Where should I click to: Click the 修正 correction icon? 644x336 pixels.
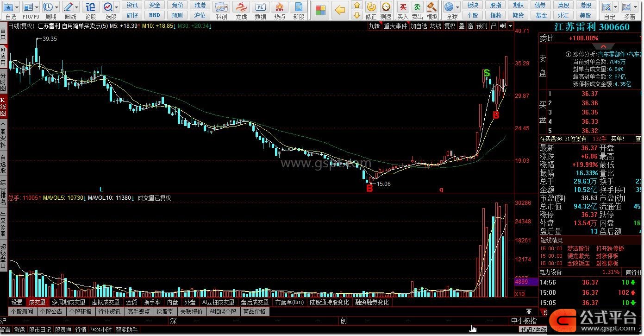pyautogui.click(x=371, y=6)
